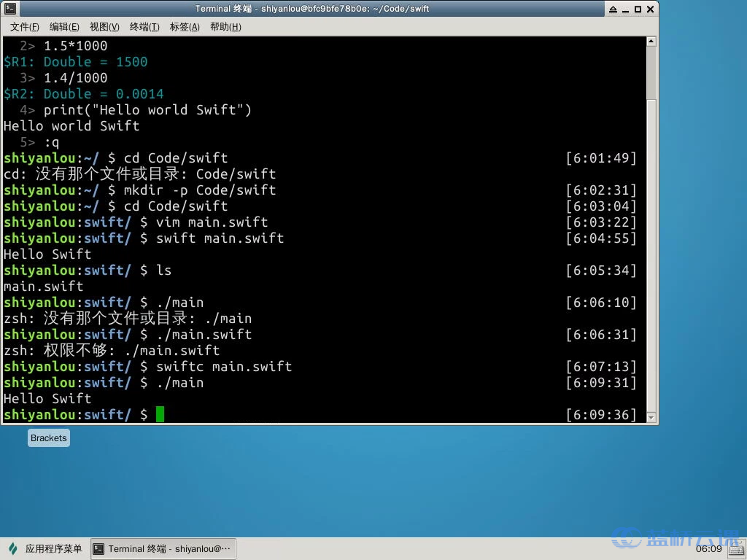Click the scrollbar down arrow in the terminal
This screenshot has height=560, width=747.
(x=651, y=418)
